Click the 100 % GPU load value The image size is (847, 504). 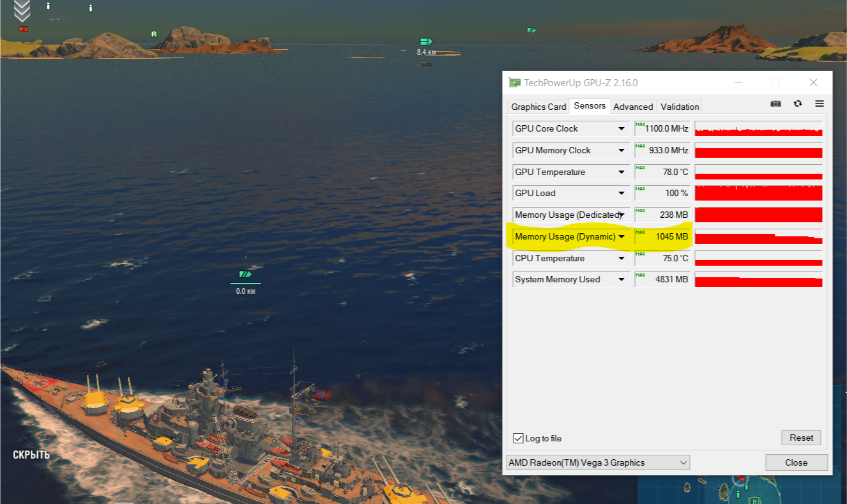(x=676, y=193)
